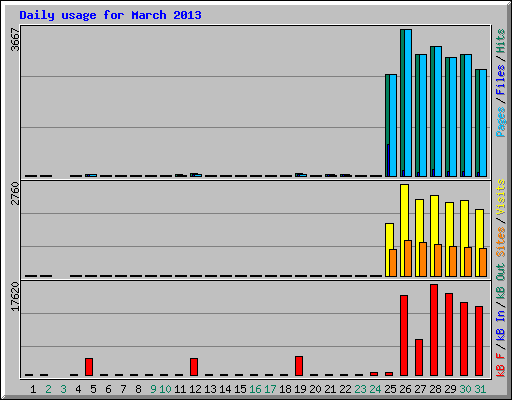512x400 pixels.
Task: Select green weekend day label 30
Action: click(465, 389)
